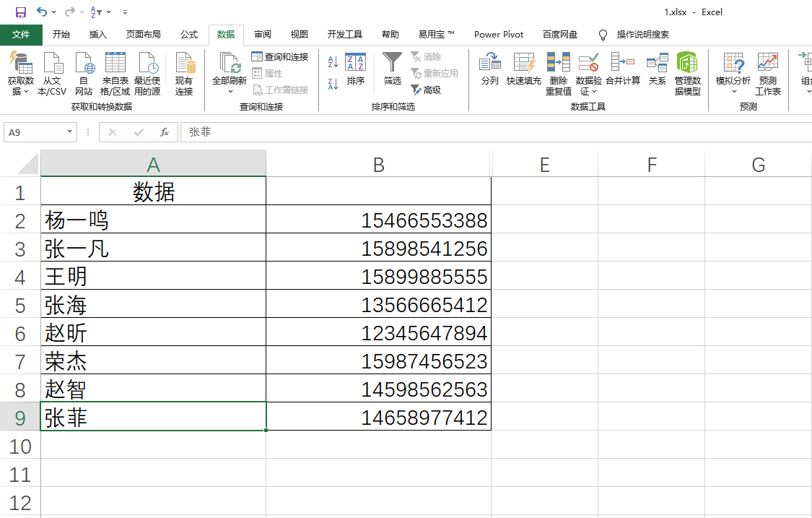Select column B header
The width and height of the screenshot is (812, 518).
click(378, 165)
